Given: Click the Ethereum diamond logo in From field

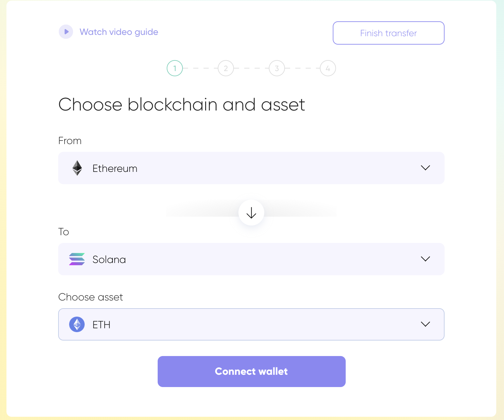Looking at the screenshot, I should (77, 168).
